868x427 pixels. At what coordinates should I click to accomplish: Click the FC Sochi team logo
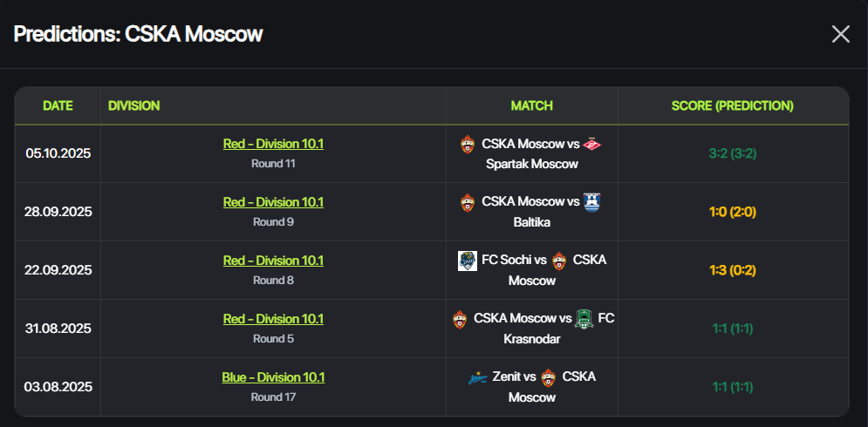click(468, 261)
